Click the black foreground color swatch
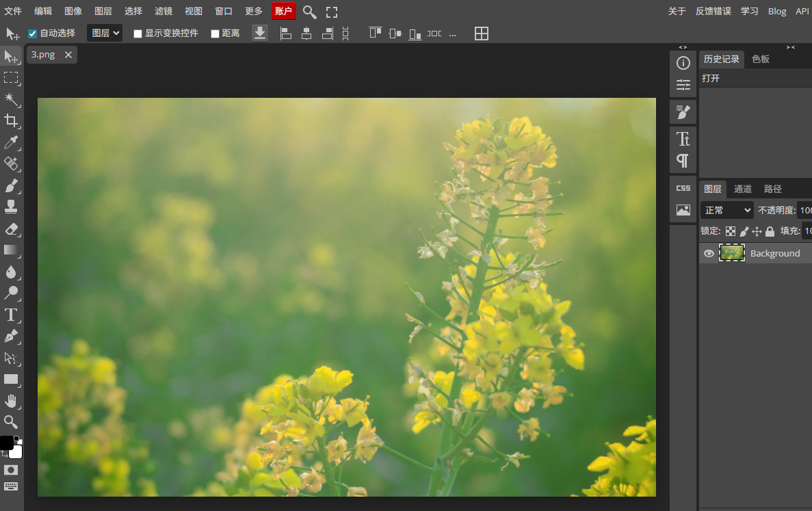 point(6,443)
